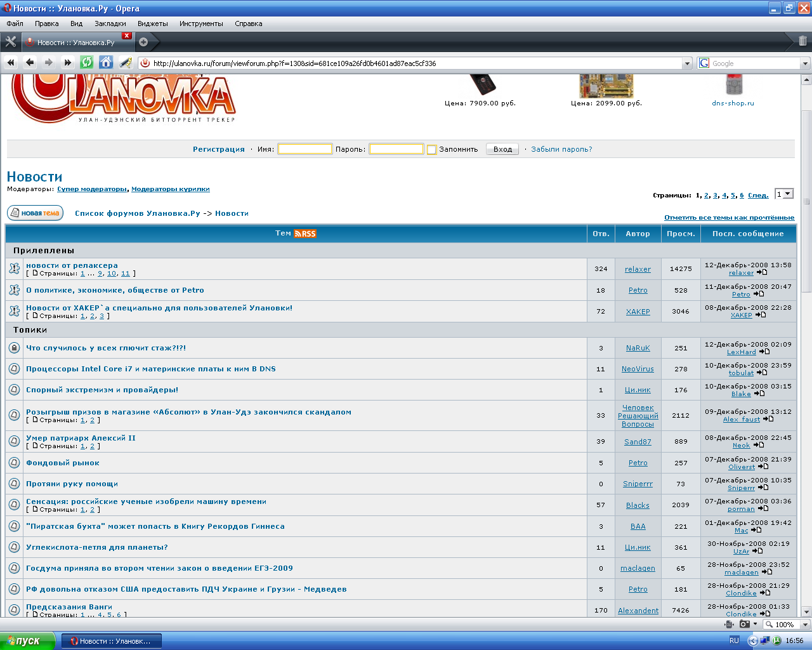Click the Opera Home toolbar icon

click(x=106, y=62)
